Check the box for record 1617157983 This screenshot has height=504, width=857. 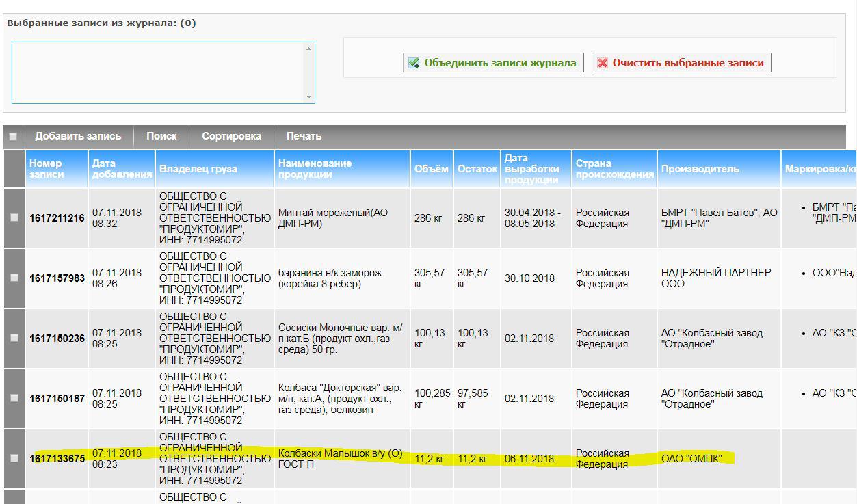point(14,278)
